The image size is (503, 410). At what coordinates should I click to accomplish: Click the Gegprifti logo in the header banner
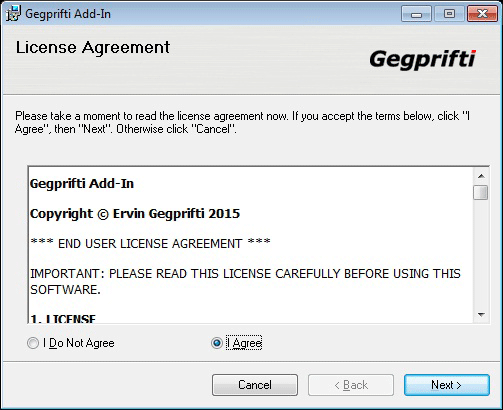pos(423,60)
